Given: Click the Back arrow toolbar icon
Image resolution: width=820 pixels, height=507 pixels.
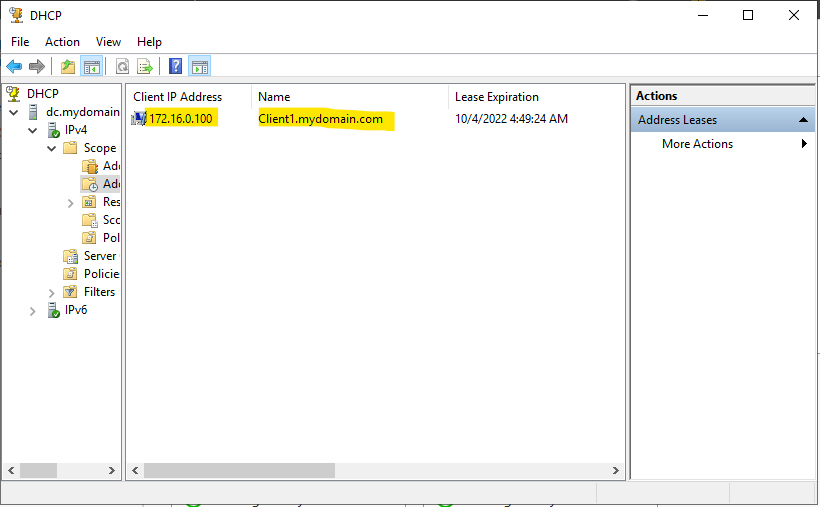Looking at the screenshot, I should tap(14, 67).
